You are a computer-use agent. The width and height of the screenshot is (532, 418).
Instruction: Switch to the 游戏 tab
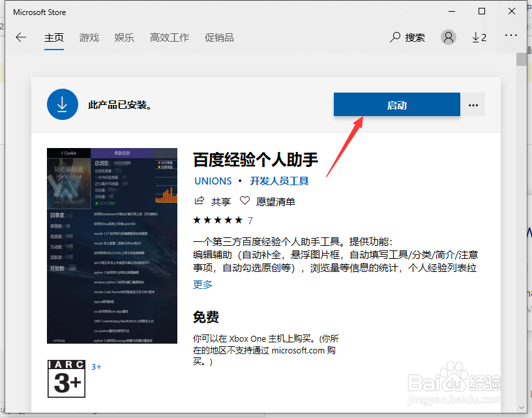pos(89,37)
